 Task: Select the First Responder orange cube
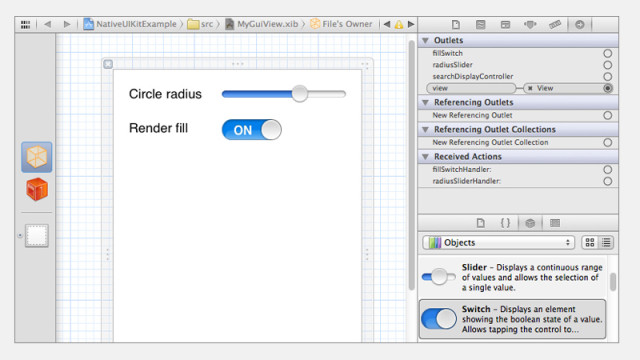[x=37, y=189]
